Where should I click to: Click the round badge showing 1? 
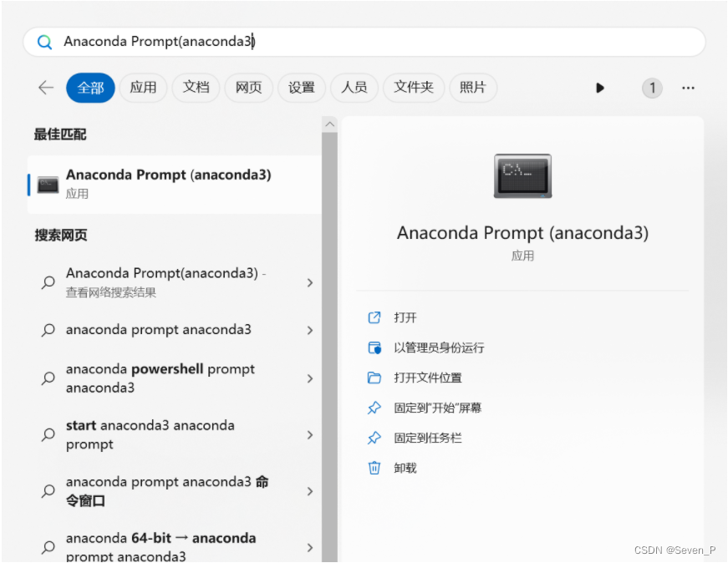(652, 88)
